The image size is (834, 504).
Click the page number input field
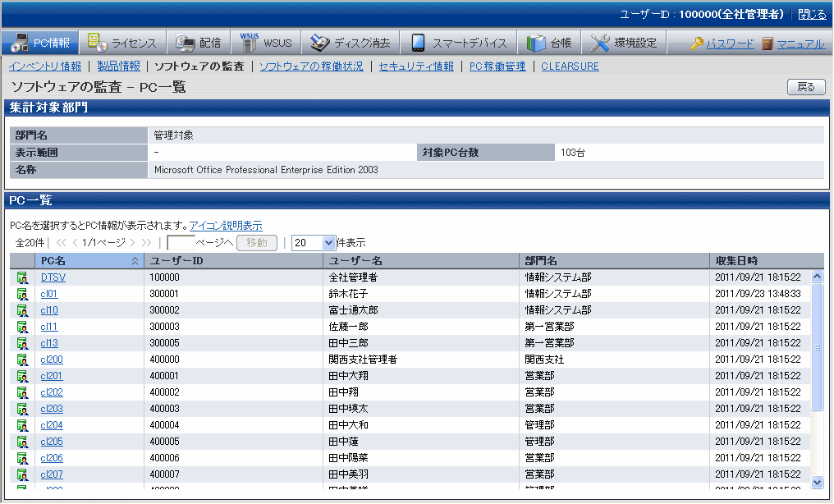click(x=181, y=243)
